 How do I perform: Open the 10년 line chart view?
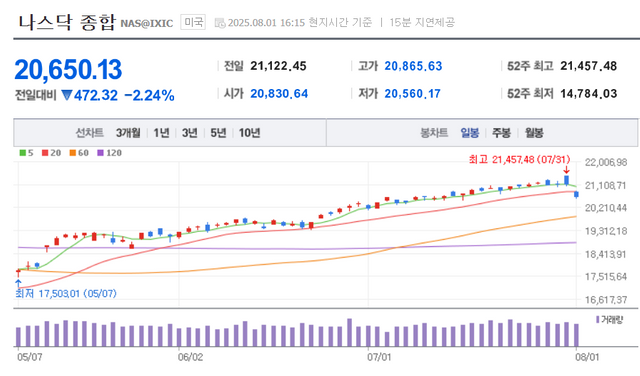point(249,133)
